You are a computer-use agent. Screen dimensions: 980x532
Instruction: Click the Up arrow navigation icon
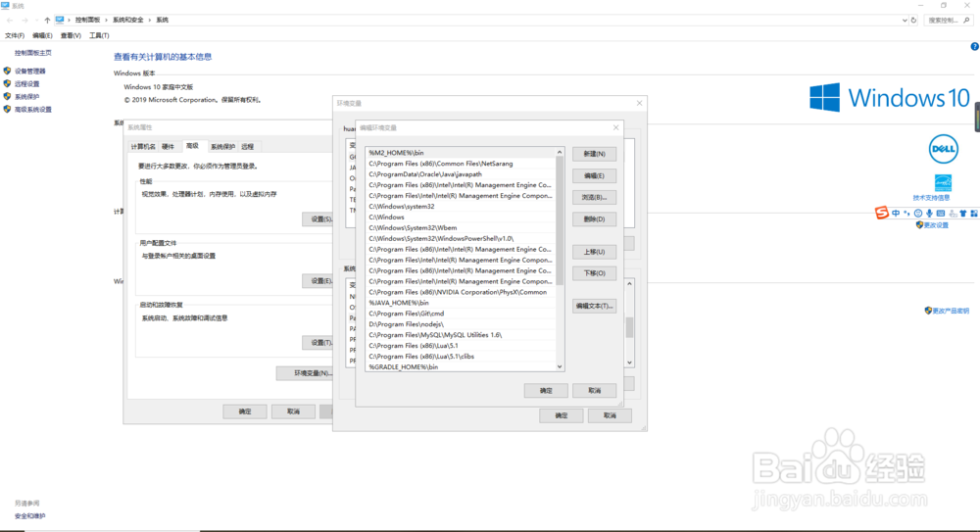point(47,20)
